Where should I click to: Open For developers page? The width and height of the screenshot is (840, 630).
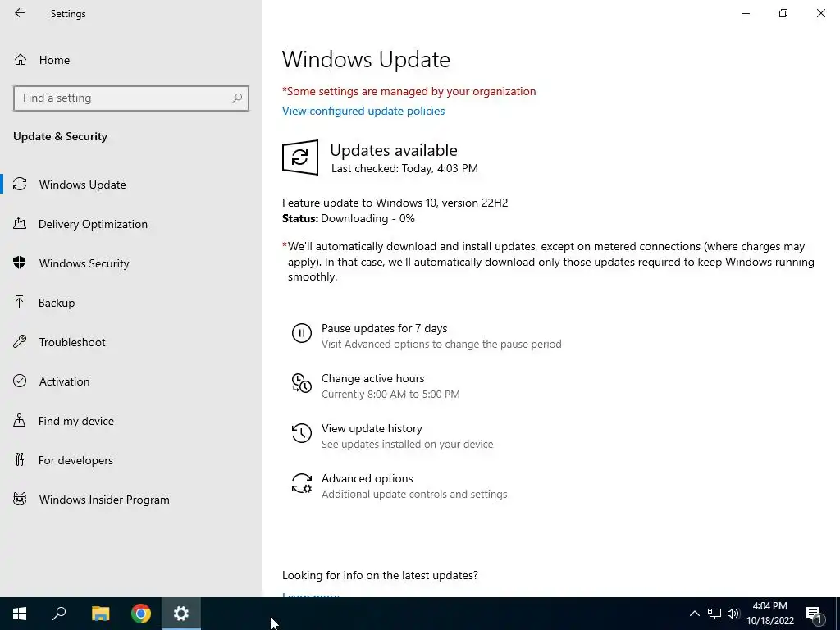pyautogui.click(x=75, y=460)
